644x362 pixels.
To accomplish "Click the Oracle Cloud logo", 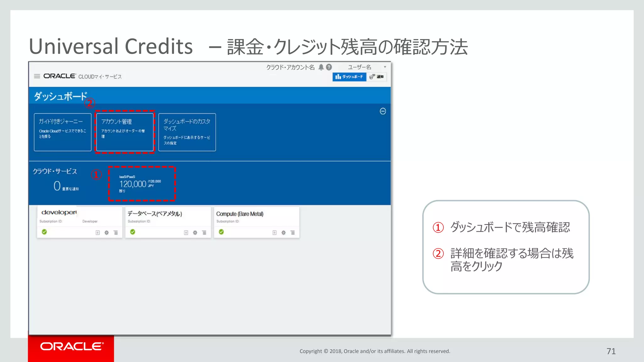I will coord(59,76).
